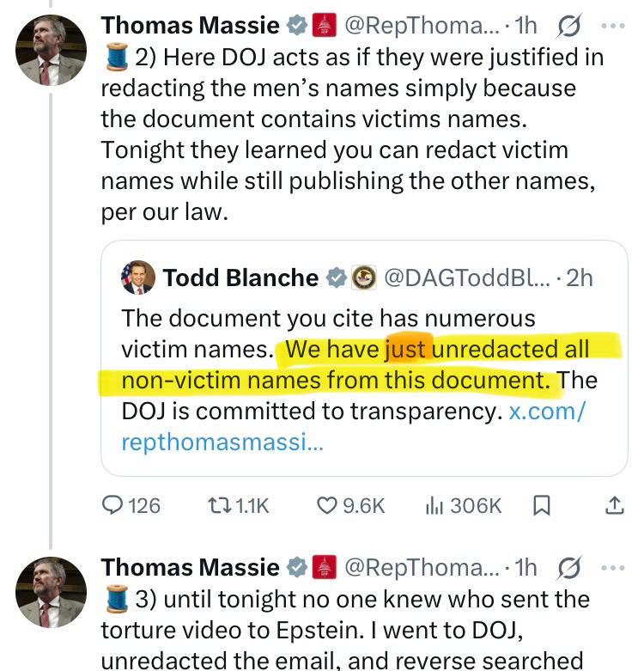Bookmark Thomas Massie's second post
Viewport: 644px width, 671px height.
click(542, 506)
